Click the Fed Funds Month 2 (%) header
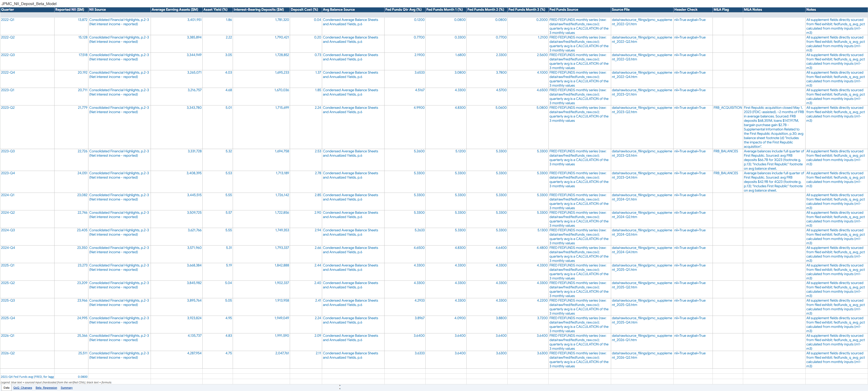Image resolution: width=868 pixels, height=391 pixels. [x=487, y=10]
